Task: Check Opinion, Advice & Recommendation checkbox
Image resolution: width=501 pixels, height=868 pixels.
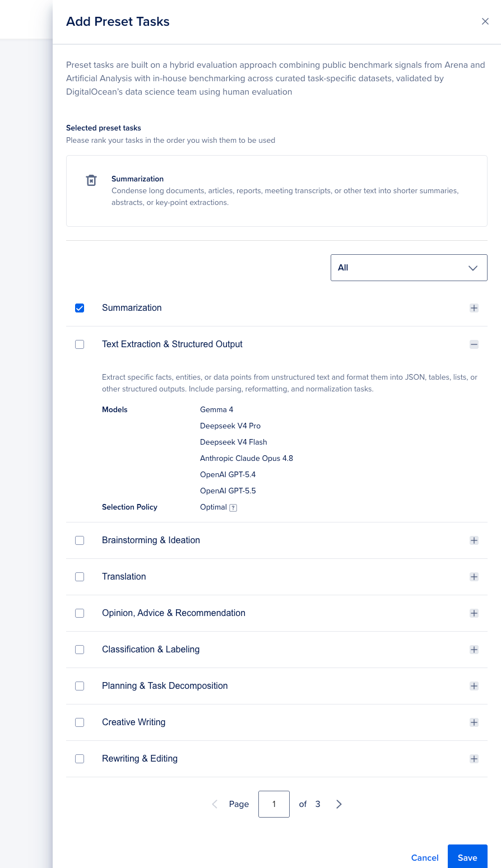Action: point(80,613)
